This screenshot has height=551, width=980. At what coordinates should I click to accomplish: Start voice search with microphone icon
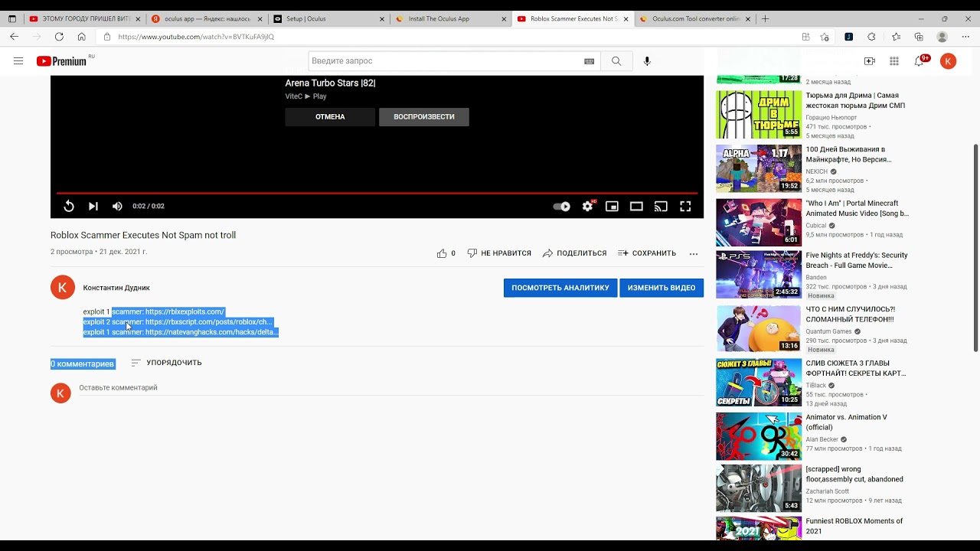(647, 61)
